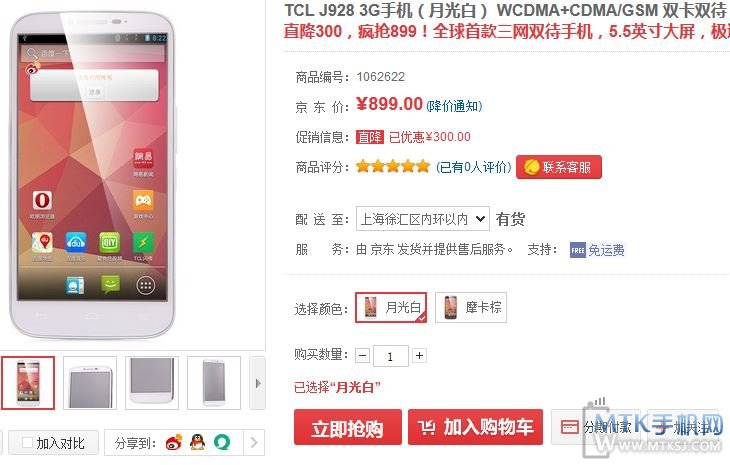Show next thumbnails with arrow

click(258, 384)
